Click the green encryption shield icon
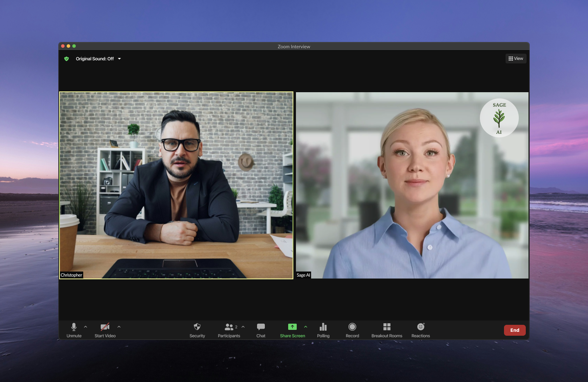Viewport: 588px width, 382px height. (x=66, y=59)
